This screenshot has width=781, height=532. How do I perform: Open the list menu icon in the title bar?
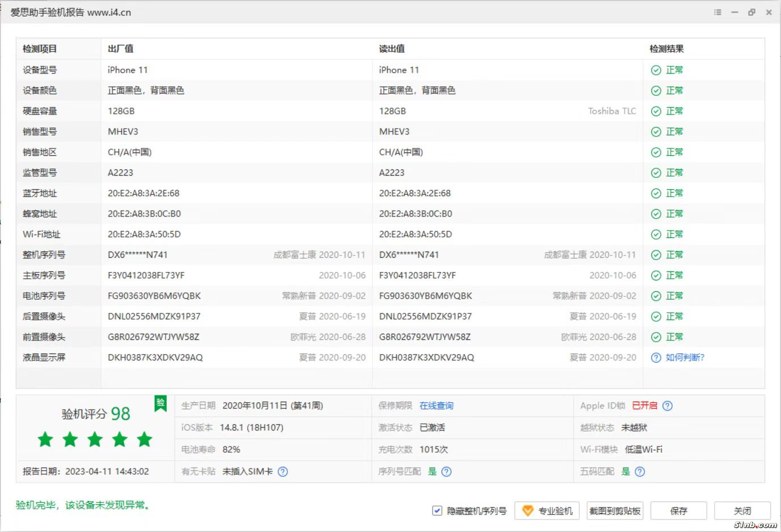(717, 12)
